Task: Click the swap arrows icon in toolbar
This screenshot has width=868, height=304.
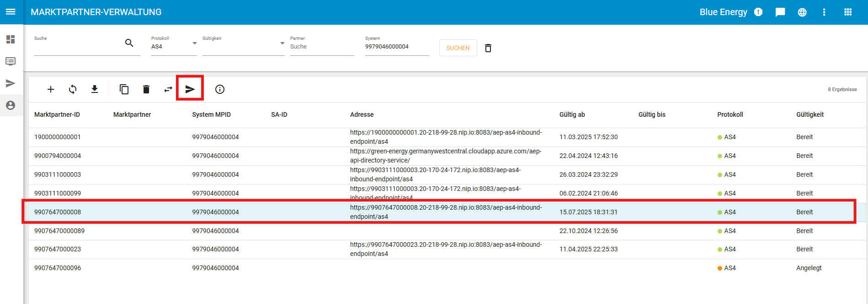Action: (168, 89)
